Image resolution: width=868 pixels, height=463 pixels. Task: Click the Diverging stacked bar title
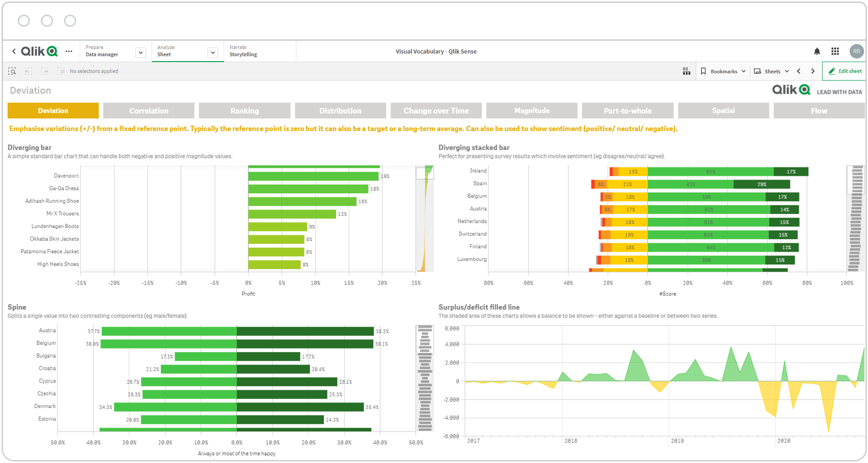pos(474,147)
